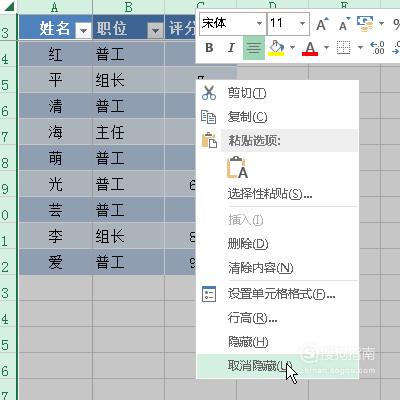Open 选择性粘贴(S)... from context menu
Image resolution: width=400 pixels, height=400 pixels.
(x=277, y=194)
